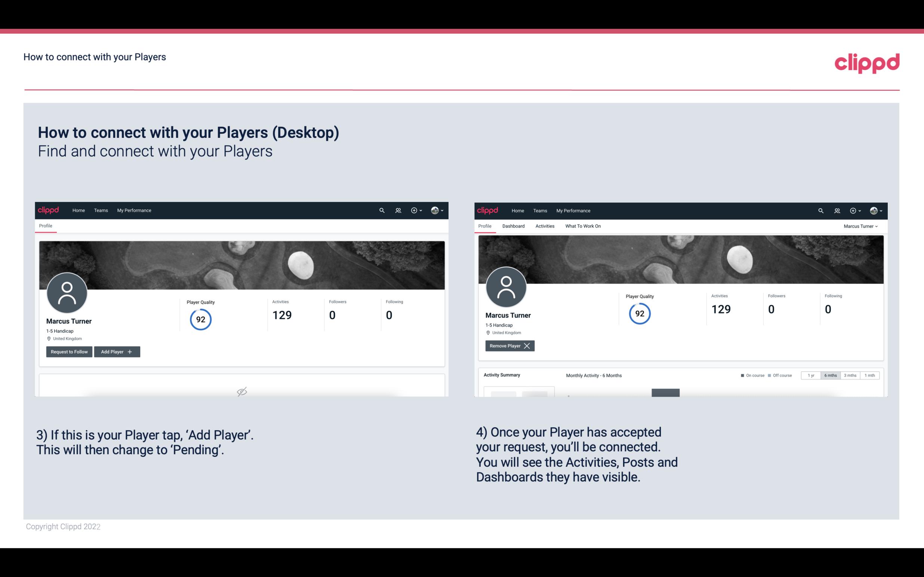Open the My Performance menu item

click(134, 210)
